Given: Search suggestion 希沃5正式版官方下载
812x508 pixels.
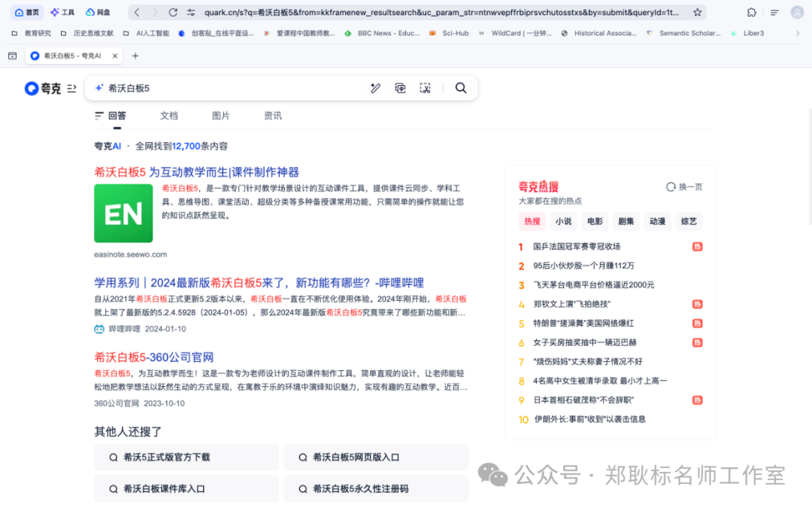Looking at the screenshot, I should click(186, 458).
